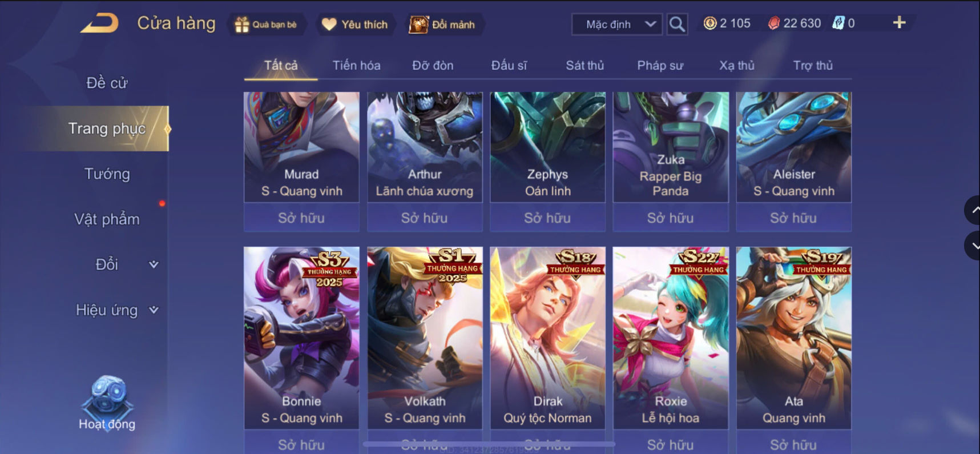
Task: Select Tướng in the sidebar
Action: pyautogui.click(x=107, y=174)
